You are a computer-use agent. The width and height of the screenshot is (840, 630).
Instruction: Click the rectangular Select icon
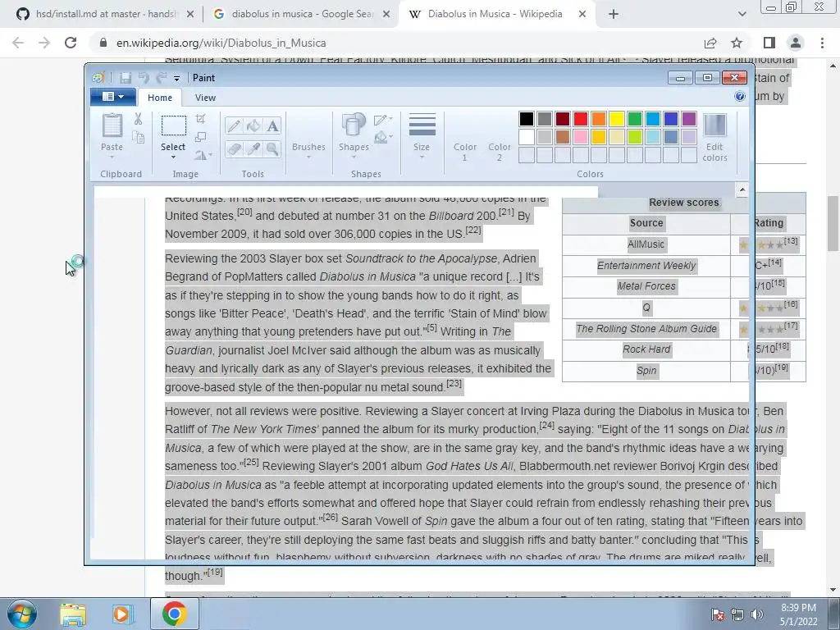tap(174, 126)
